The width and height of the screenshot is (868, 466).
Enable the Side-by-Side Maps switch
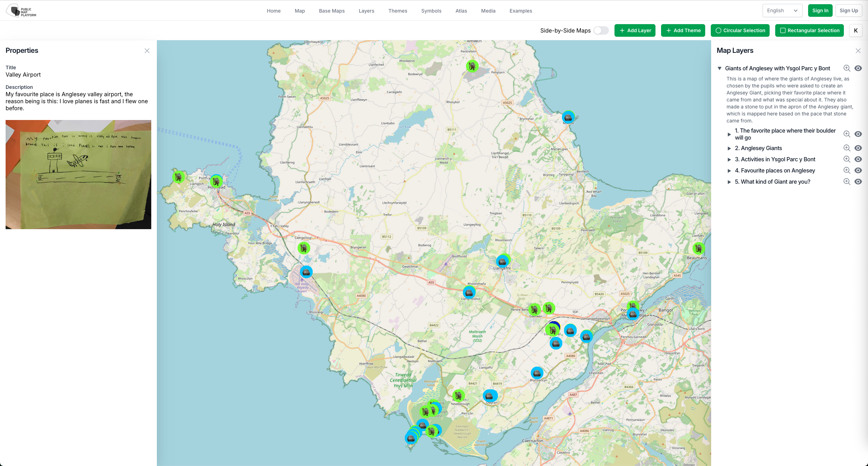pyautogui.click(x=601, y=30)
